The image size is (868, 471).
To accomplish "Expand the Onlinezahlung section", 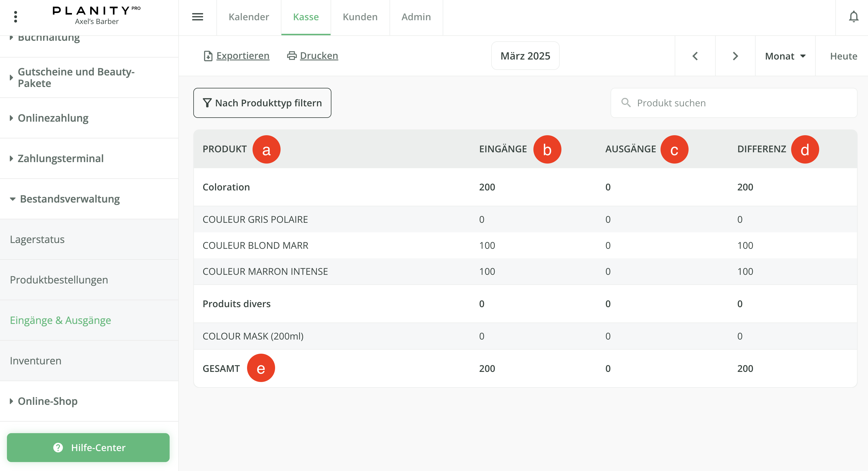I will click(x=53, y=118).
